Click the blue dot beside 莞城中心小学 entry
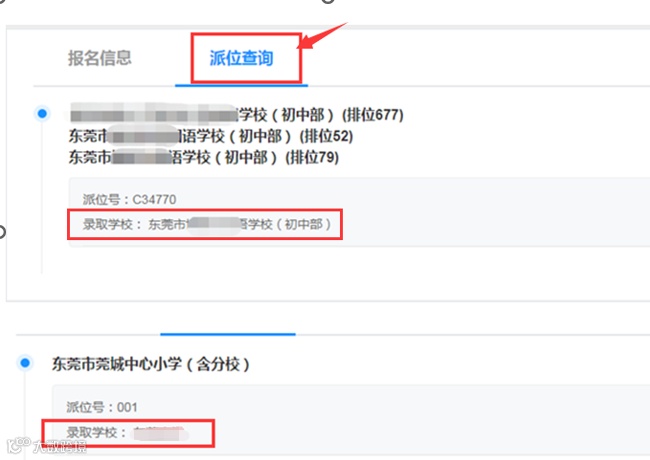650x460 pixels. point(25,363)
